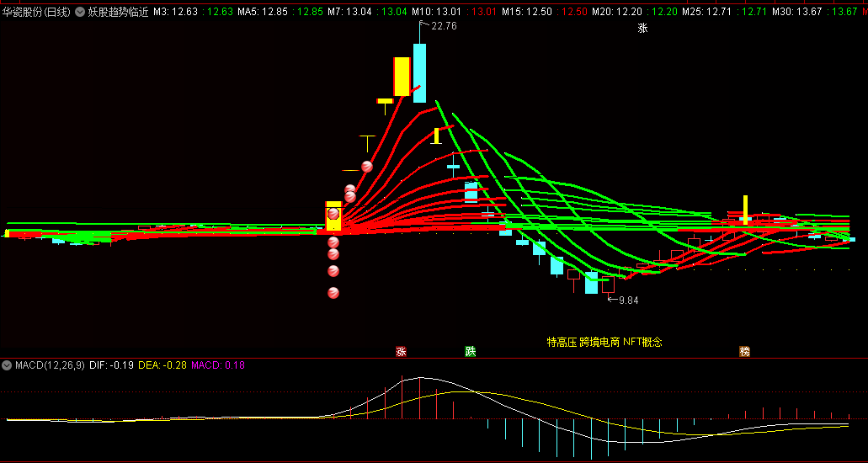Click the M15: 12.50 moving average value
Image resolution: width=868 pixels, height=463 pixels.
pos(527,12)
